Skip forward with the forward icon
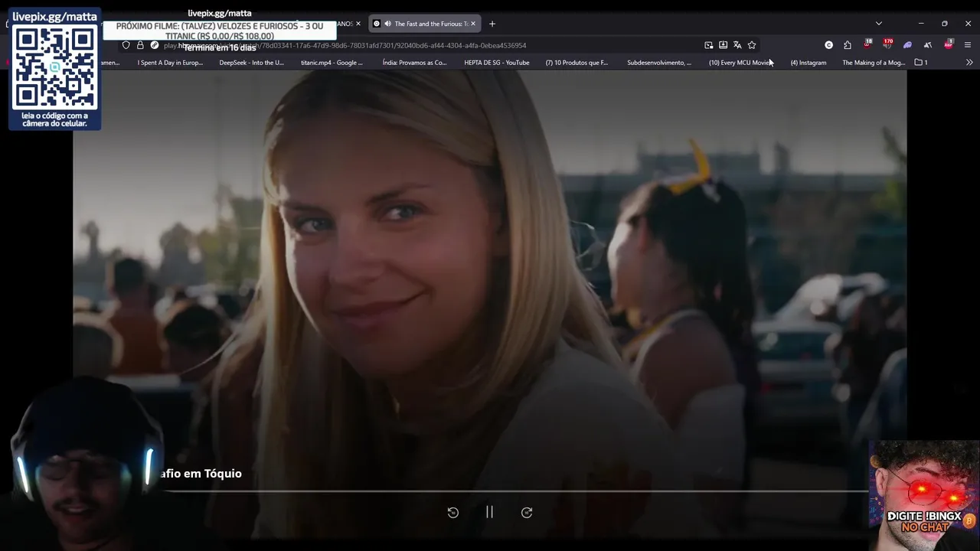Image resolution: width=980 pixels, height=551 pixels. click(527, 513)
